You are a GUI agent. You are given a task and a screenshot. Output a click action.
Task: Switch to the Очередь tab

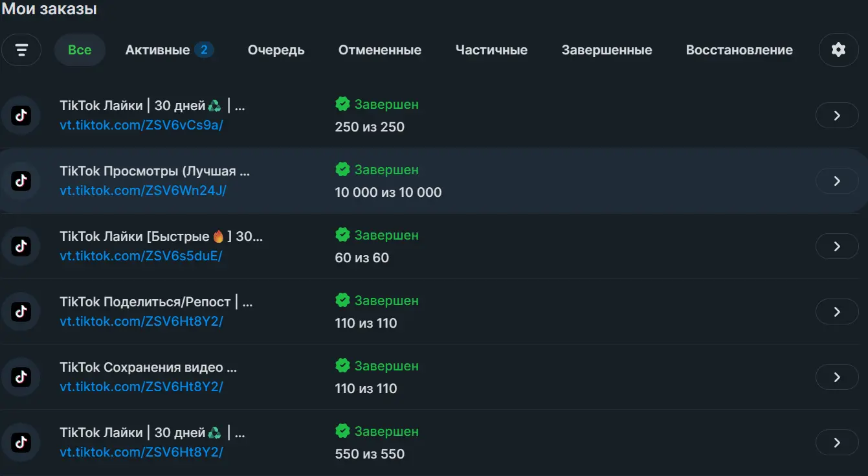click(276, 50)
